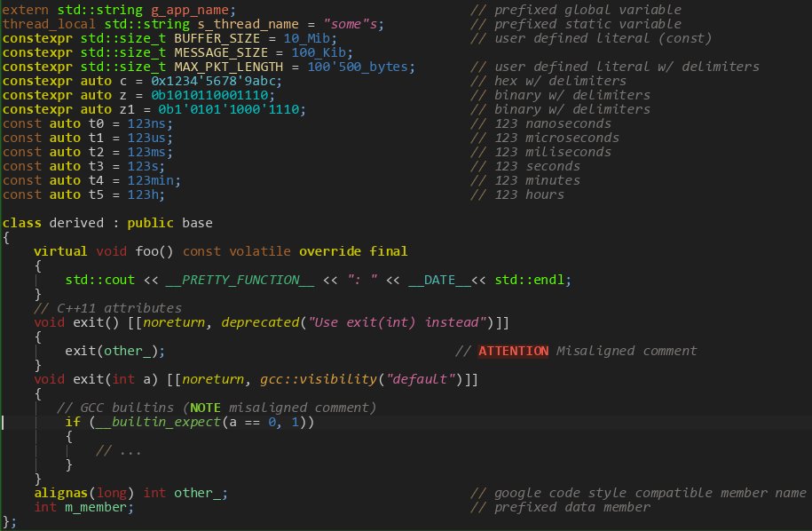Select the hex value 0x1234'5678'9abc
The width and height of the screenshot is (812, 531).
coord(214,81)
